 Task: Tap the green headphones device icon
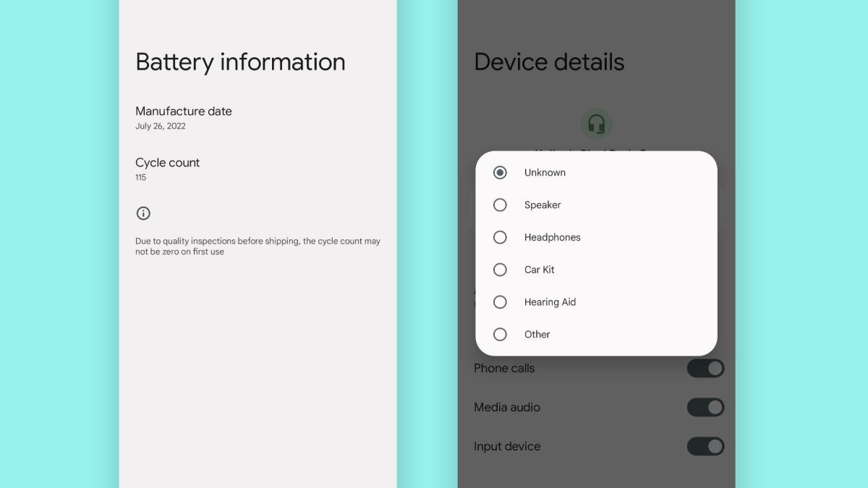tap(596, 124)
